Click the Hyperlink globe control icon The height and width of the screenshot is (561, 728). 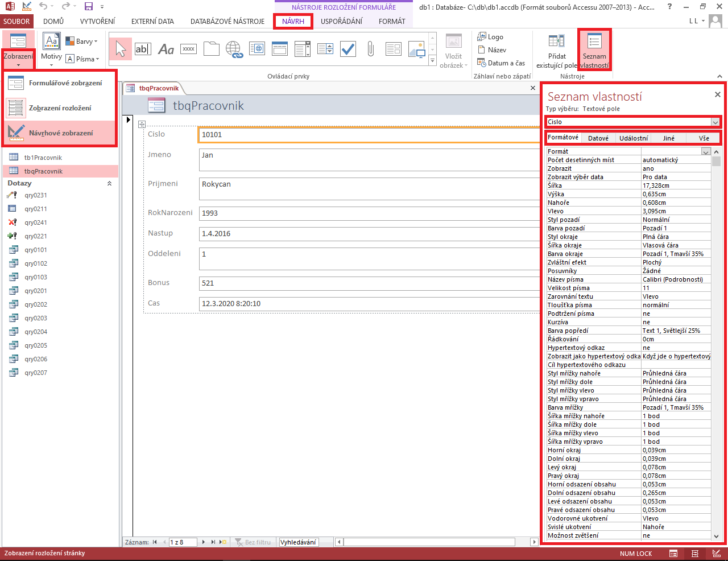coord(234,49)
